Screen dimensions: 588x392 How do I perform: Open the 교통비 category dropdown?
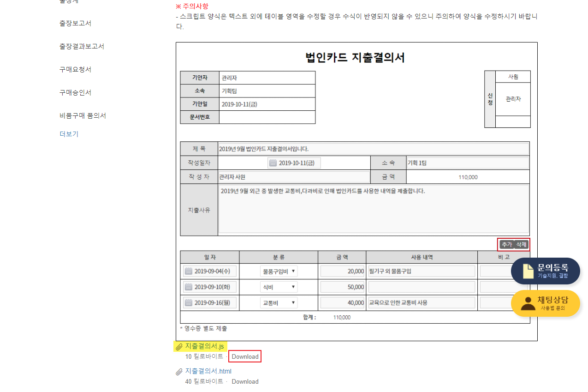point(279,303)
